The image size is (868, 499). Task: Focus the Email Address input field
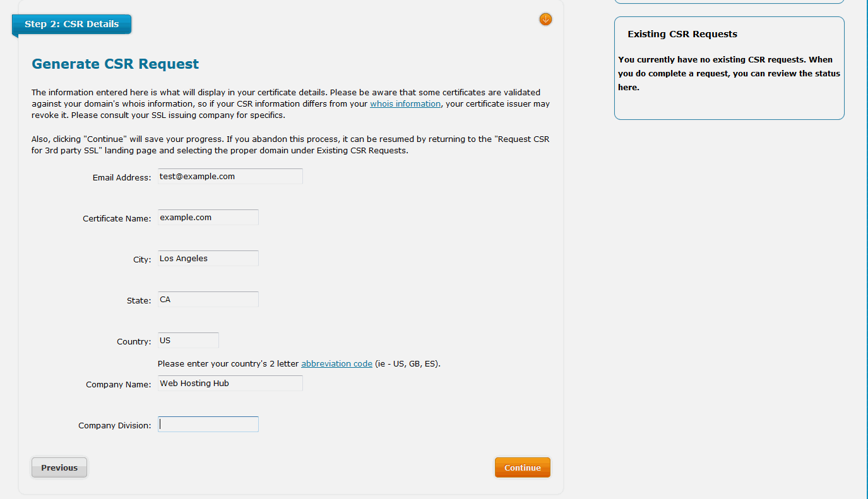point(230,177)
